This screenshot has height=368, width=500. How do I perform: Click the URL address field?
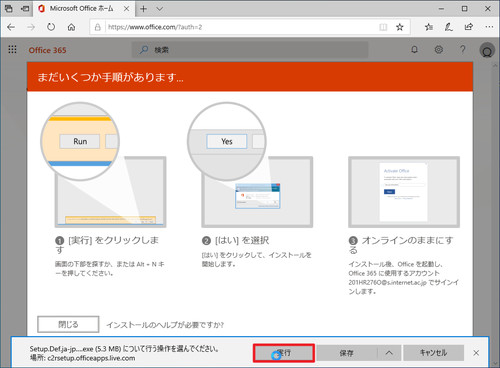(240, 27)
